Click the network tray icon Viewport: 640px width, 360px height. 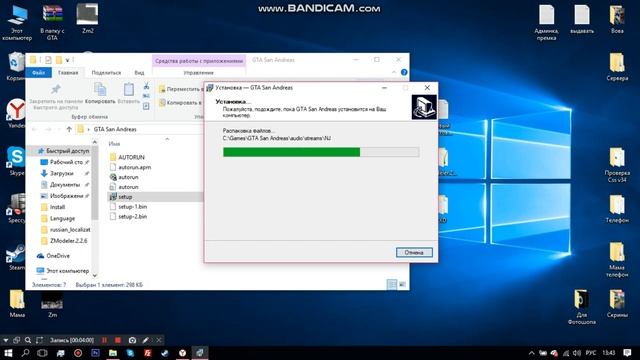click(x=566, y=353)
